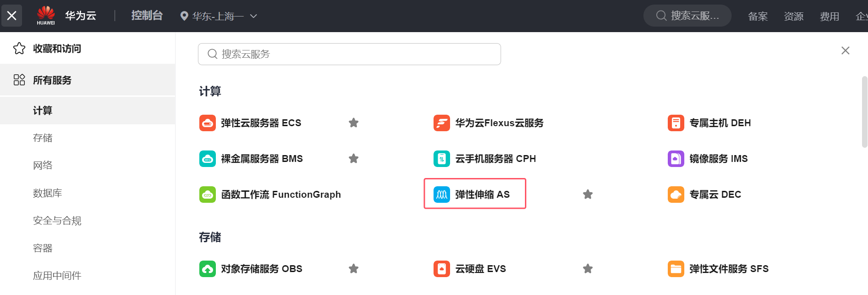
Task: Open 弹性伸缩 AS service
Action: [x=482, y=195]
